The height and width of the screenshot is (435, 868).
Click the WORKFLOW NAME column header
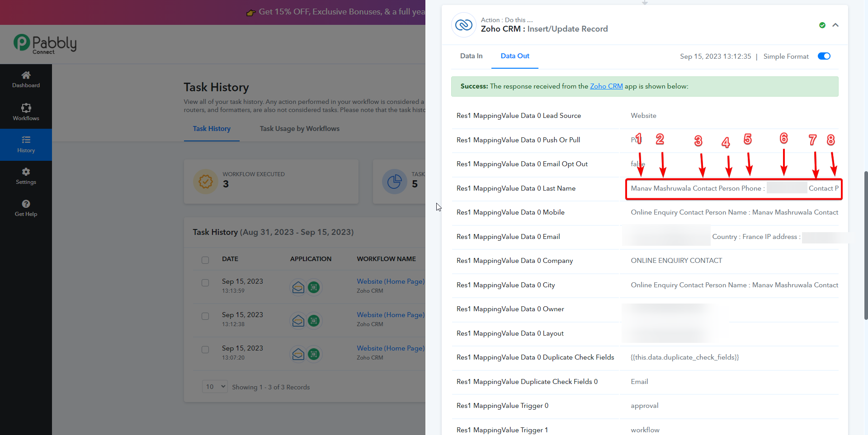tap(387, 259)
